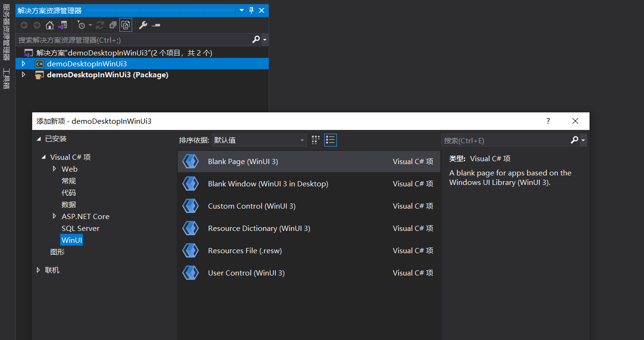This screenshot has width=644, height=340.
Task: Select Resources File (.resw) template
Action: [309, 250]
